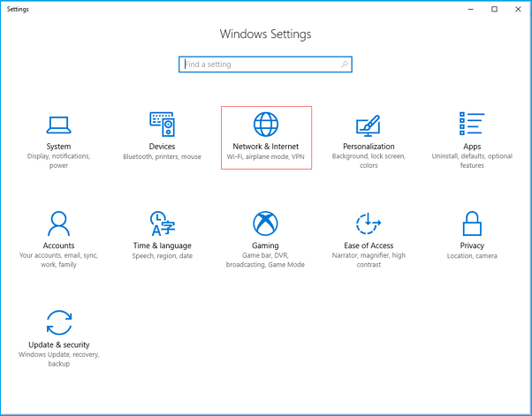532x416 pixels.
Task: Click the Update & security refresh arrows icon
Action: click(59, 321)
